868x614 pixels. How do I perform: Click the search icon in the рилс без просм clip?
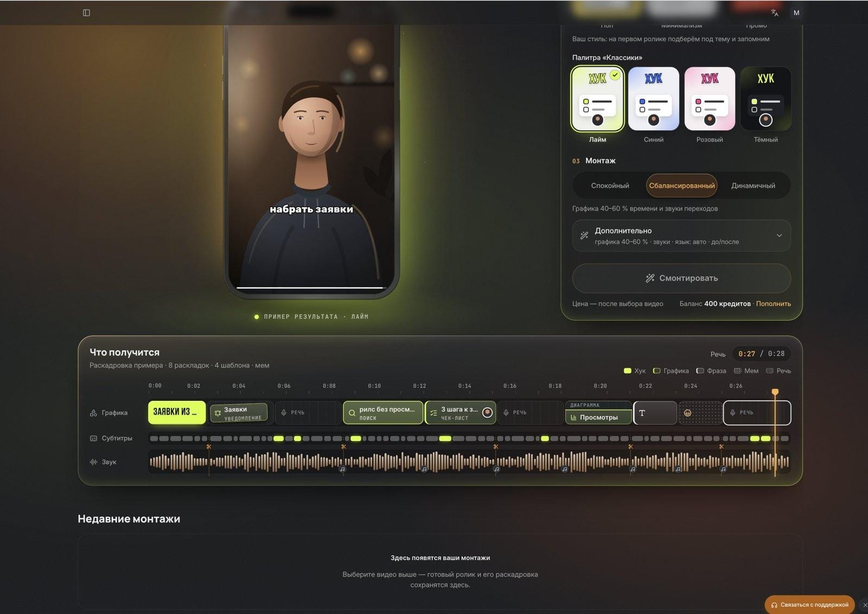point(352,413)
